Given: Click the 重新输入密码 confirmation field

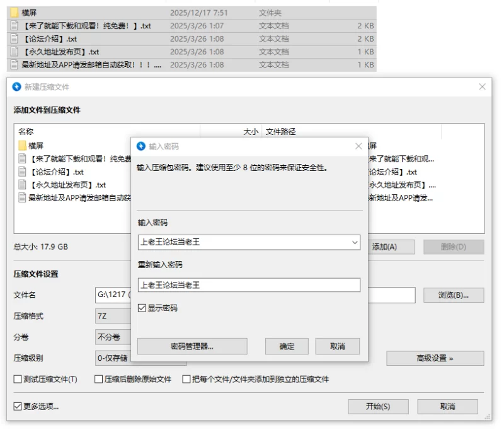Looking at the screenshot, I should (249, 285).
